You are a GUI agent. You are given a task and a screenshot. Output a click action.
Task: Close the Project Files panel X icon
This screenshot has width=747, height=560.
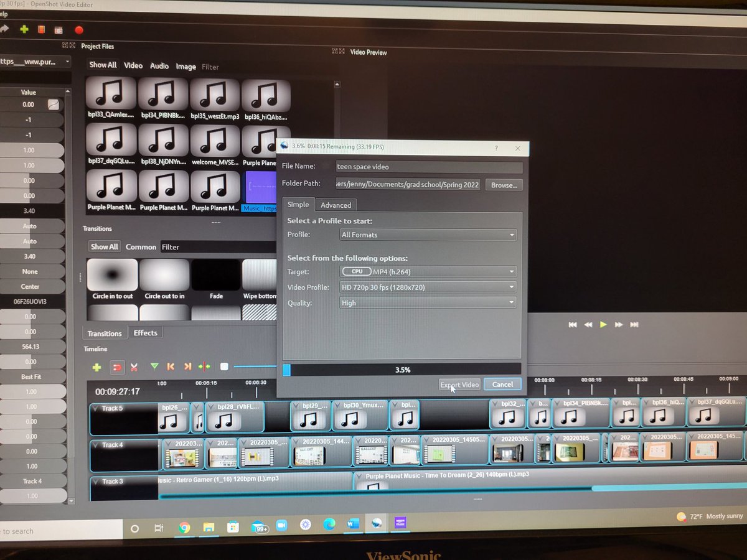point(72,45)
